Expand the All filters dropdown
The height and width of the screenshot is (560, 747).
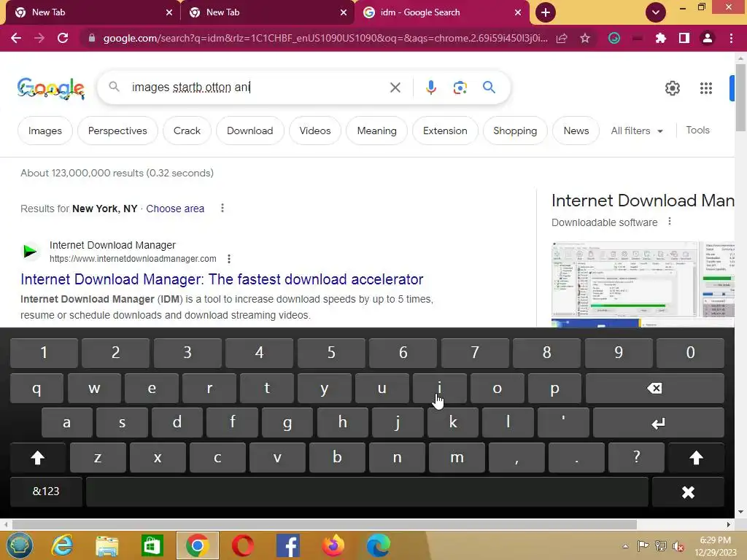(637, 131)
